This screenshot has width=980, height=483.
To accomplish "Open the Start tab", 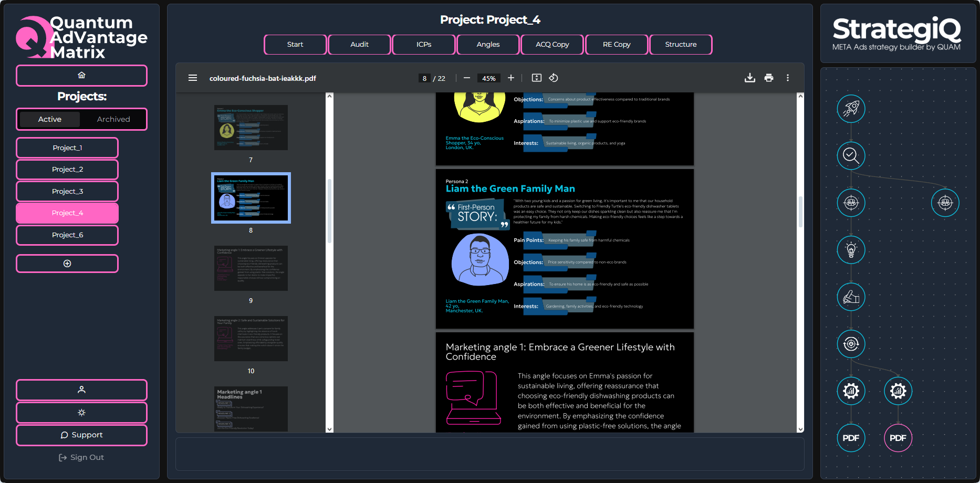I will pos(295,45).
